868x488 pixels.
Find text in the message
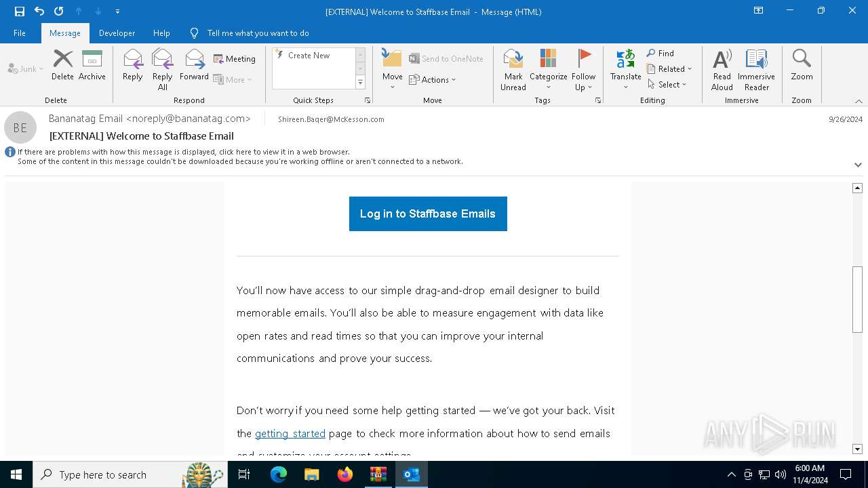coord(660,53)
